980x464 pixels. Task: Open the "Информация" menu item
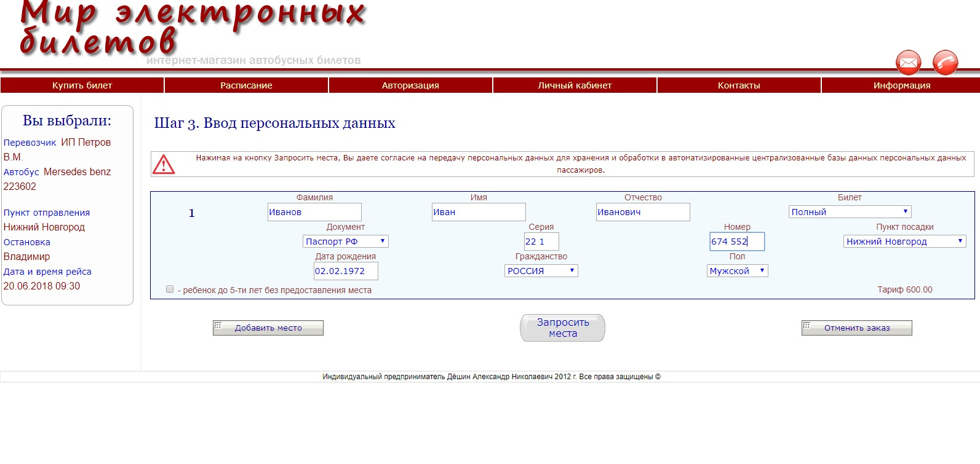(x=901, y=85)
